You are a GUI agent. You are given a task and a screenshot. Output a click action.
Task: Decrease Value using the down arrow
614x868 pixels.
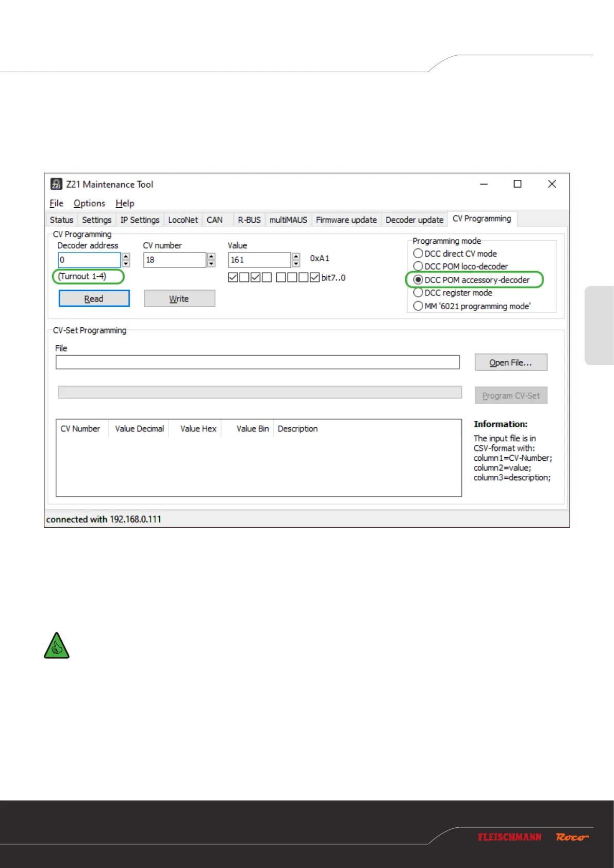pos(296,263)
